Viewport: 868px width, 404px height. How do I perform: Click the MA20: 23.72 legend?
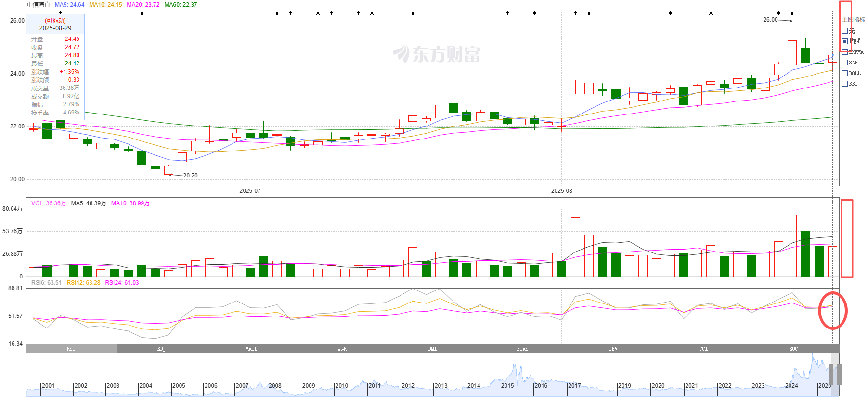click(x=143, y=5)
